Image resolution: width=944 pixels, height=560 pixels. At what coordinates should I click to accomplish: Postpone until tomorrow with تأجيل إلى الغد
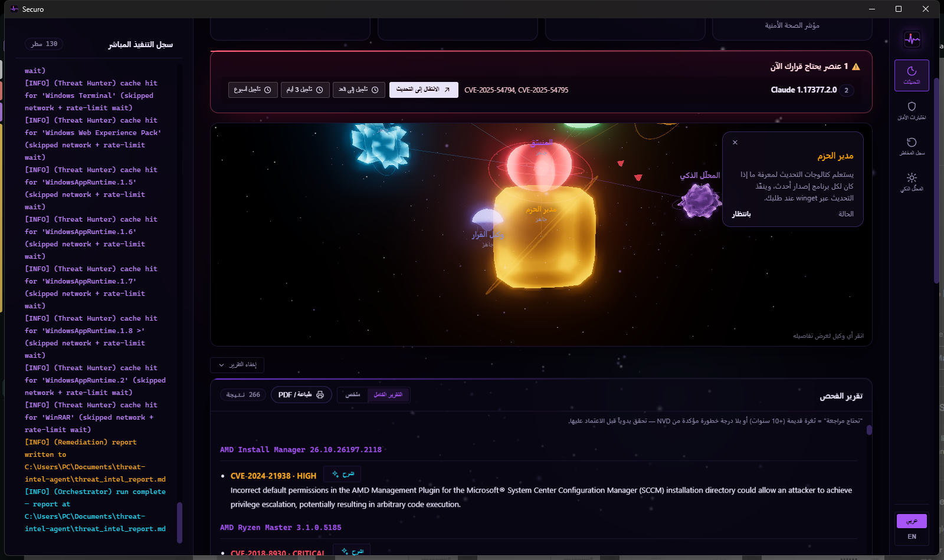[359, 90]
